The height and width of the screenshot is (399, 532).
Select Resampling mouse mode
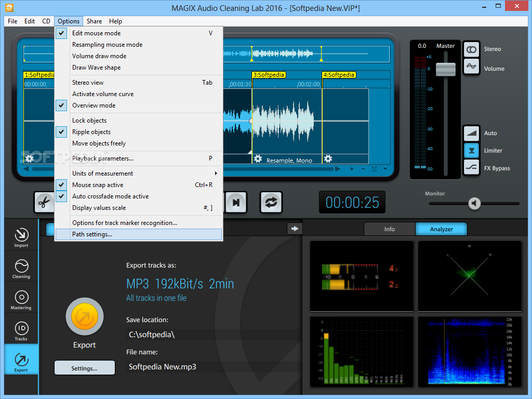pos(139,45)
